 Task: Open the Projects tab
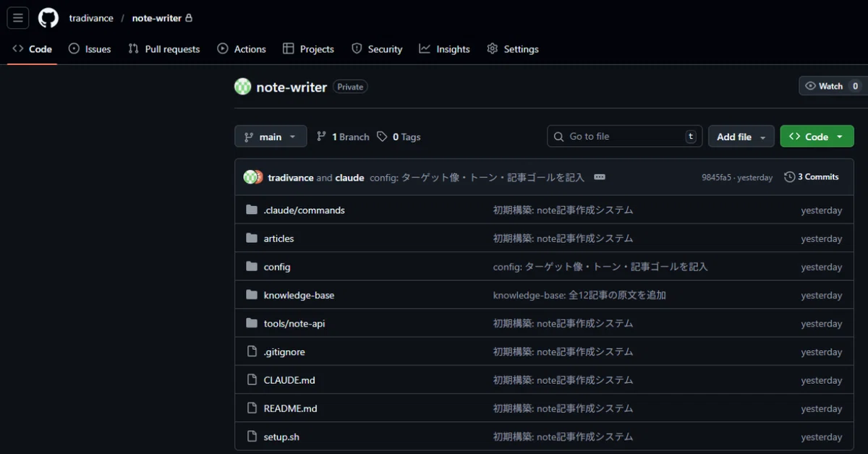click(x=308, y=49)
